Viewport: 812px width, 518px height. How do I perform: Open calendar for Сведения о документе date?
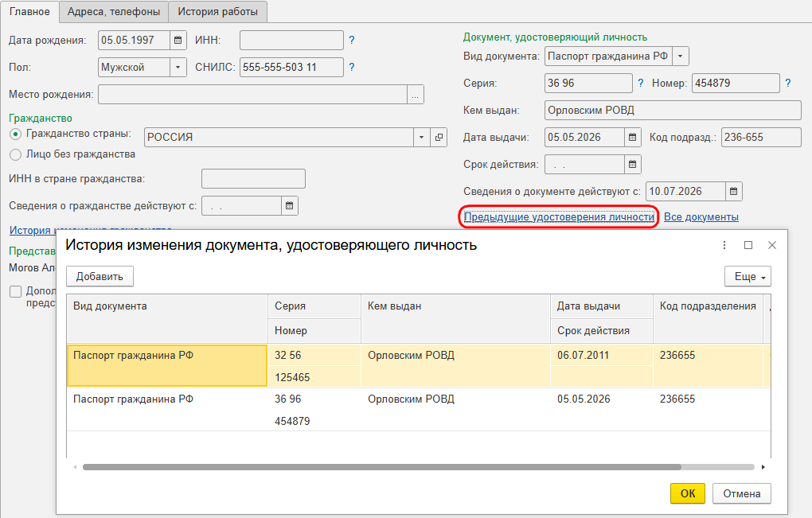733,192
